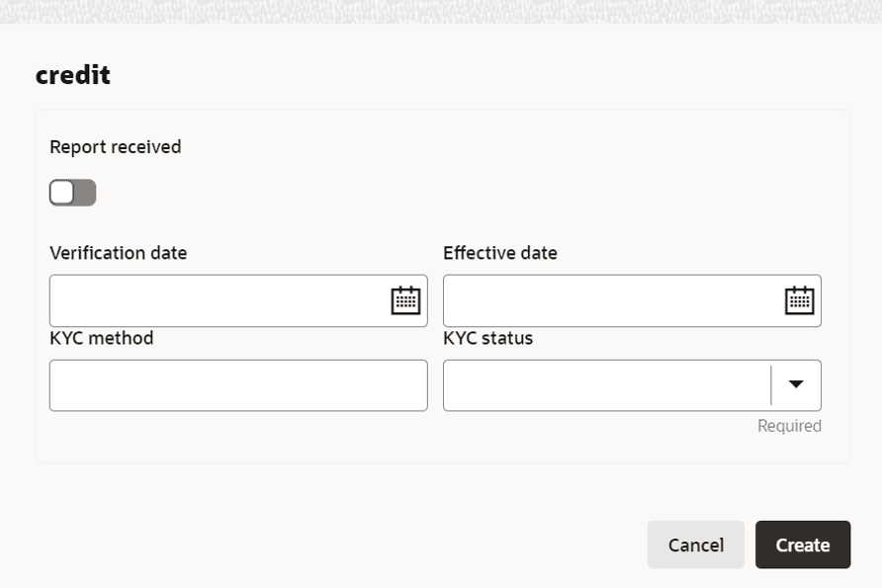Click the 'KYC status' label
This screenshot has height=588, width=882.
(x=487, y=338)
